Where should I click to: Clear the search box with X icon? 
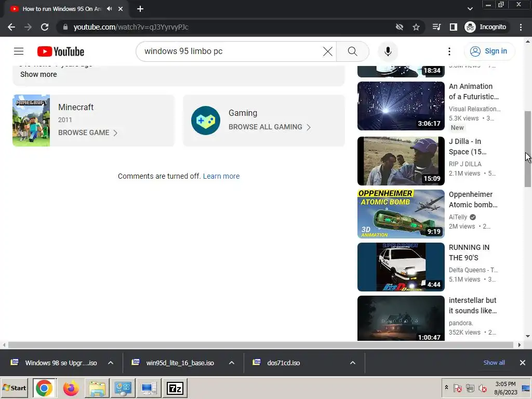click(327, 51)
